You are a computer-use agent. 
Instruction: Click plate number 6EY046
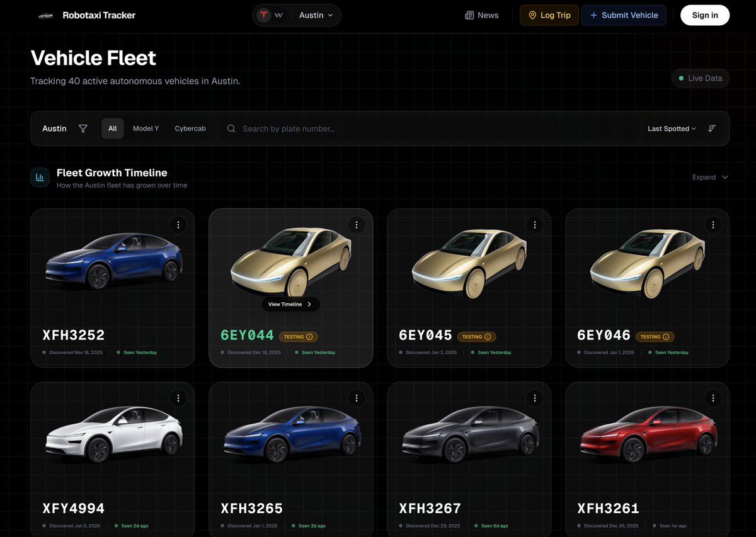coord(604,336)
